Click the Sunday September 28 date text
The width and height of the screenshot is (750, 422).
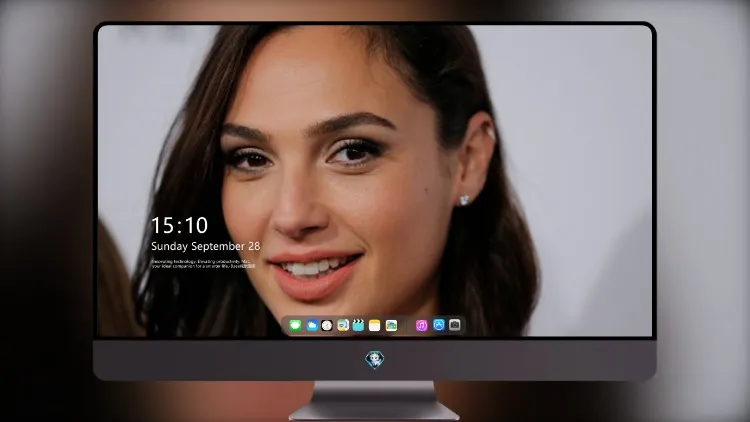[x=206, y=246]
